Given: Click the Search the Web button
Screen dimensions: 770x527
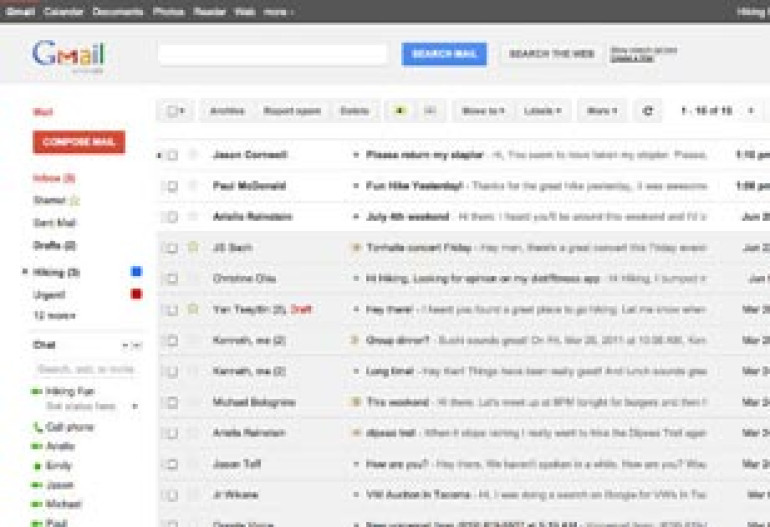Looking at the screenshot, I should (x=551, y=54).
